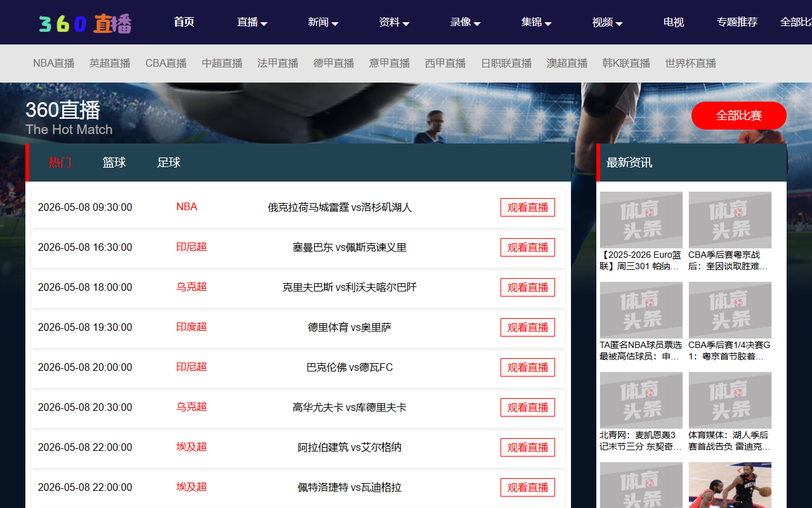
Task: Click 观看直播 for 佩特洛捷特 vs瓦迪格拉
Action: coord(528,488)
